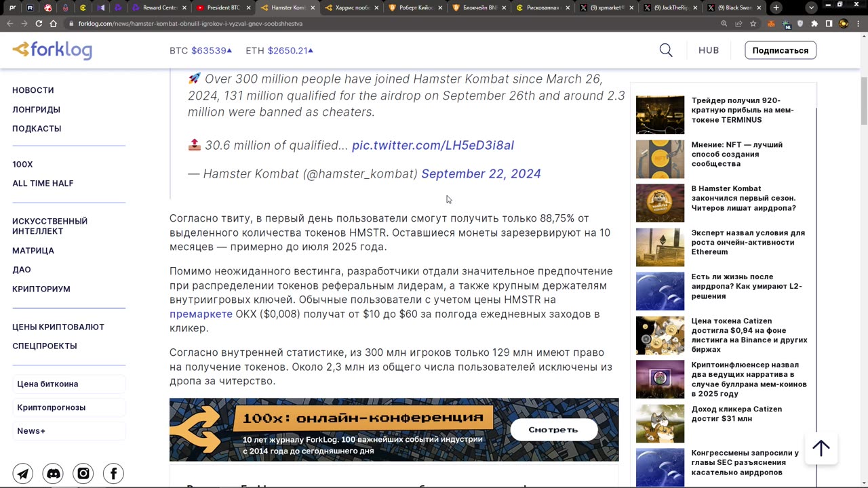Open the ForkLog Telegram channel icon

[x=23, y=474]
